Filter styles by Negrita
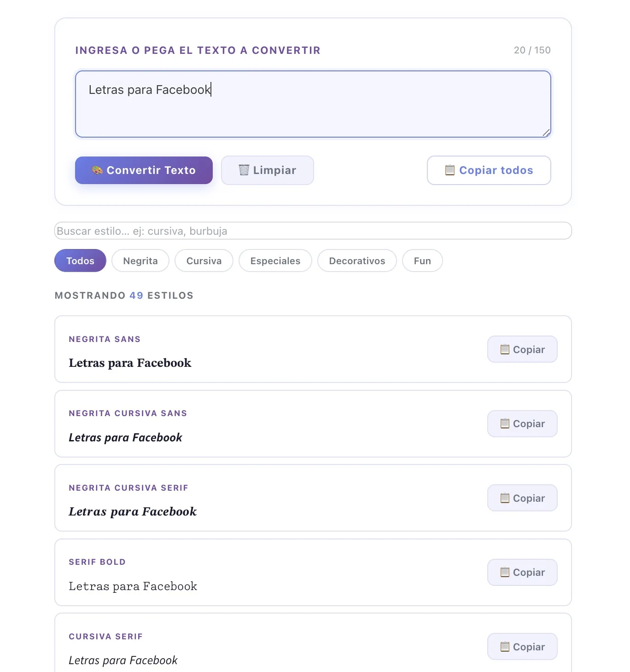Screen dimensions: 630x672 (140, 261)
